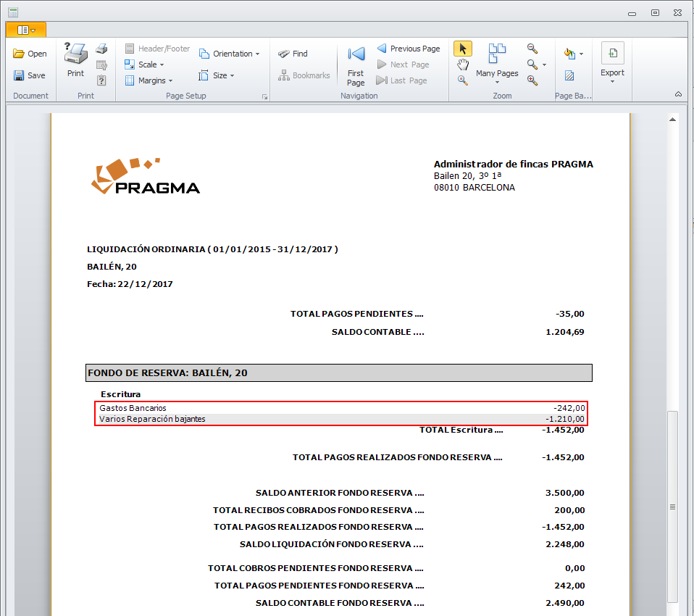Open the Scale dropdown

tap(144, 64)
